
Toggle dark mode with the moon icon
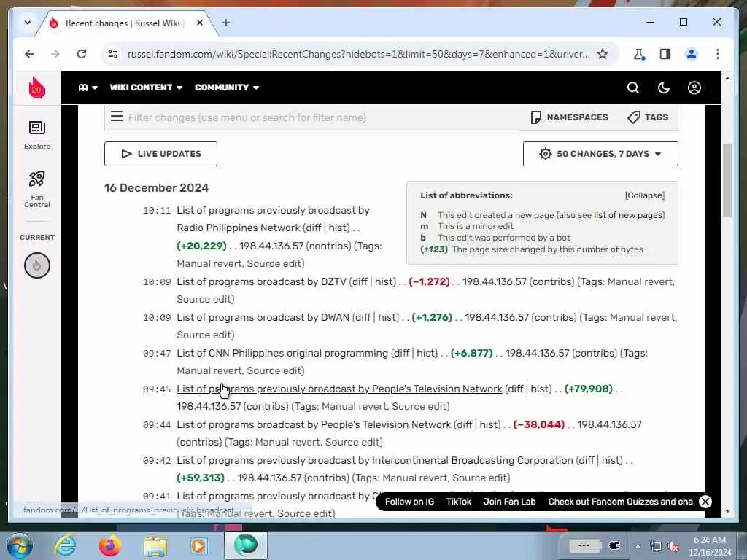[x=664, y=87]
